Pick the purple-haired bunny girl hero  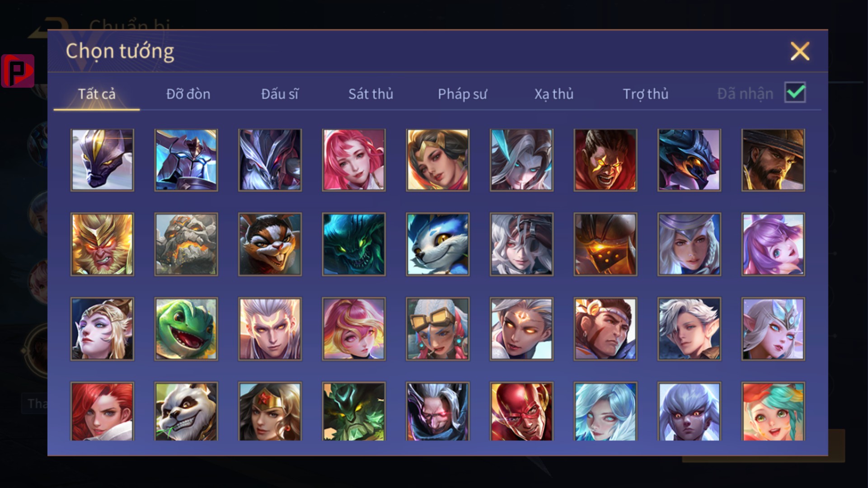pyautogui.click(x=773, y=244)
